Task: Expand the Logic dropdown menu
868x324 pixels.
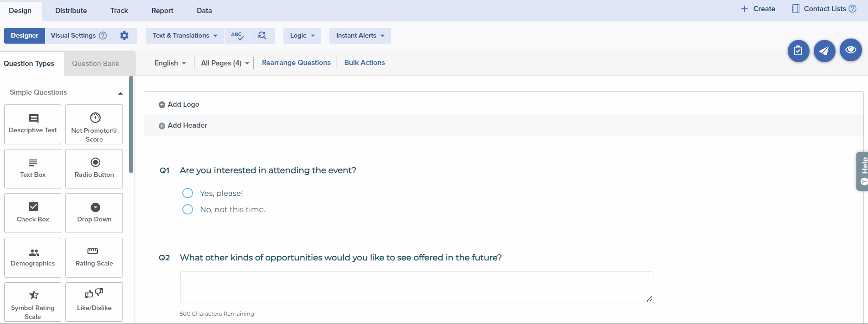Action: pos(302,36)
